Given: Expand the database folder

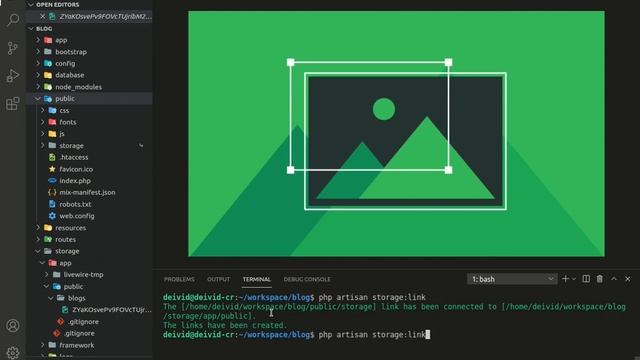Looking at the screenshot, I should tap(89, 75).
